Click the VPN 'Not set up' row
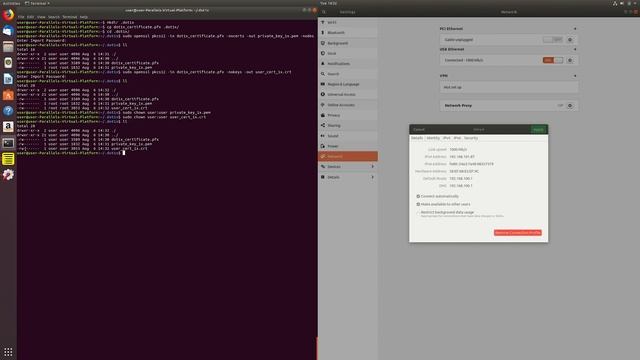The height and width of the screenshot is (360, 640). [x=509, y=87]
